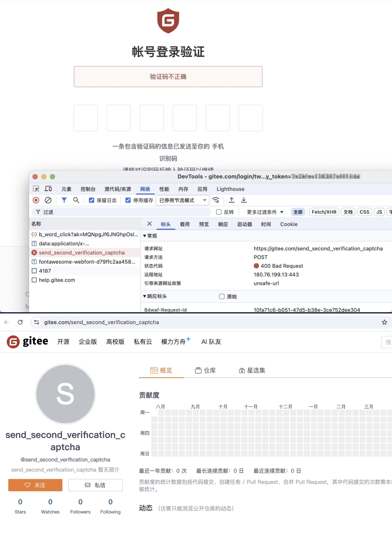This screenshot has height=549, width=392.
Task: Open the 企业版 link in gitee header
Action: (x=88, y=342)
